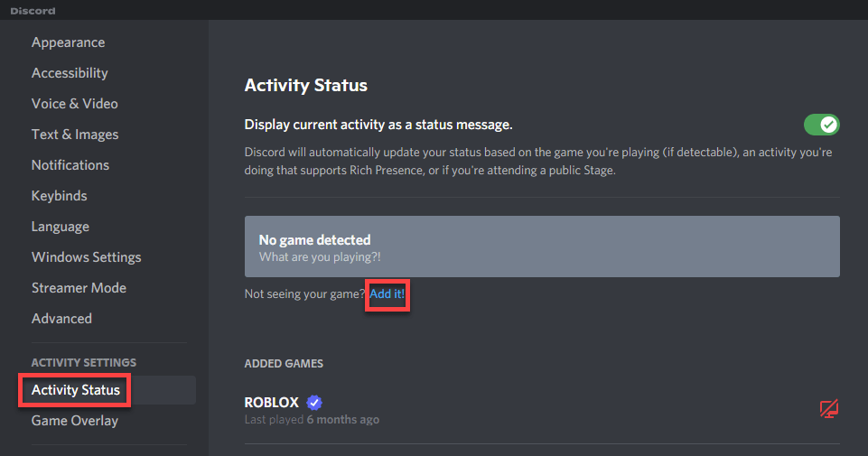
Task: Open Text & Images settings
Action: tap(75, 135)
